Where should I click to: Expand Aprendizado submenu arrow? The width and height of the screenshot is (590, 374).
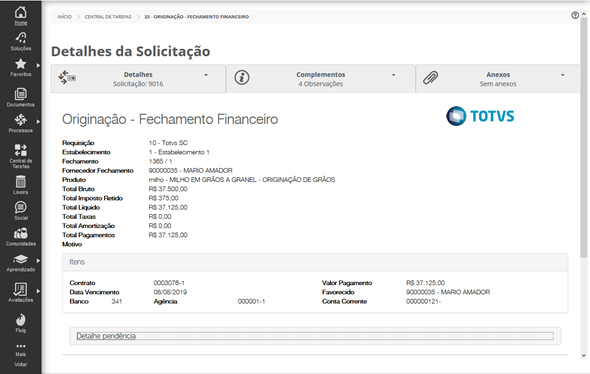[38, 260]
